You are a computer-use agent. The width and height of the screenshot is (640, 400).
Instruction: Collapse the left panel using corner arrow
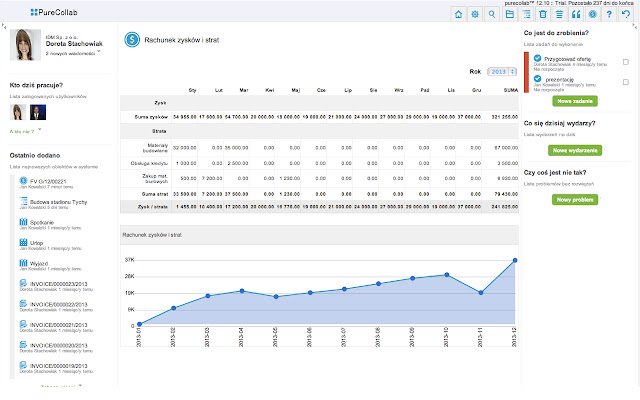pos(4,27)
